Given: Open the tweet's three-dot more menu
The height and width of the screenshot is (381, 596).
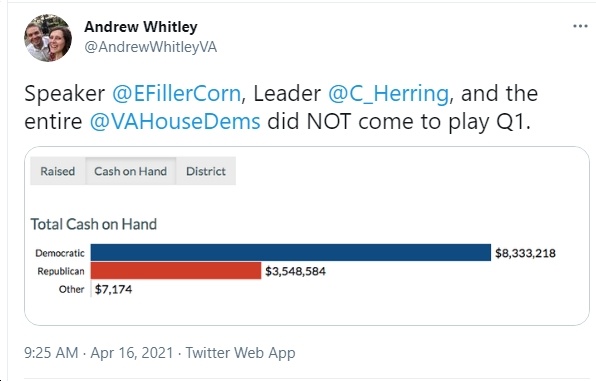Looking at the screenshot, I should (580, 26).
